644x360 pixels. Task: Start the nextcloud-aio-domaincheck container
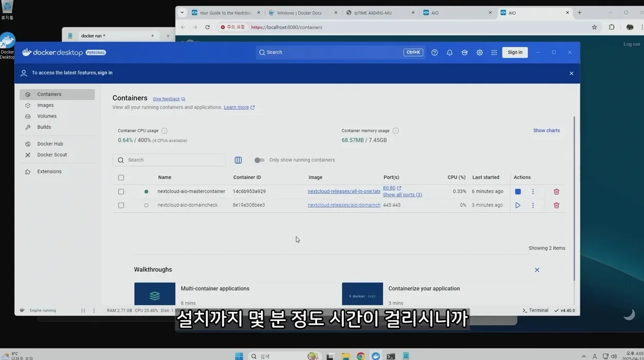tap(517, 205)
